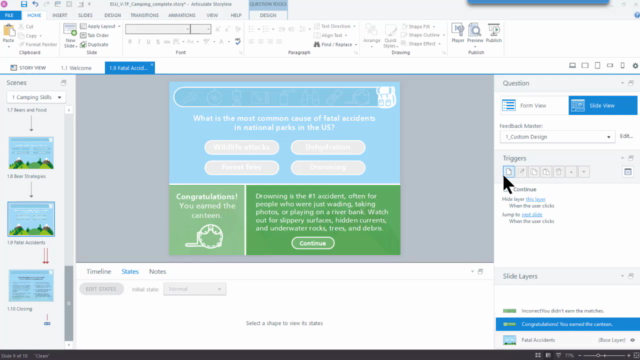Click the Wildlife attacks answer button
Screen dimensions: 640x360
242,147
